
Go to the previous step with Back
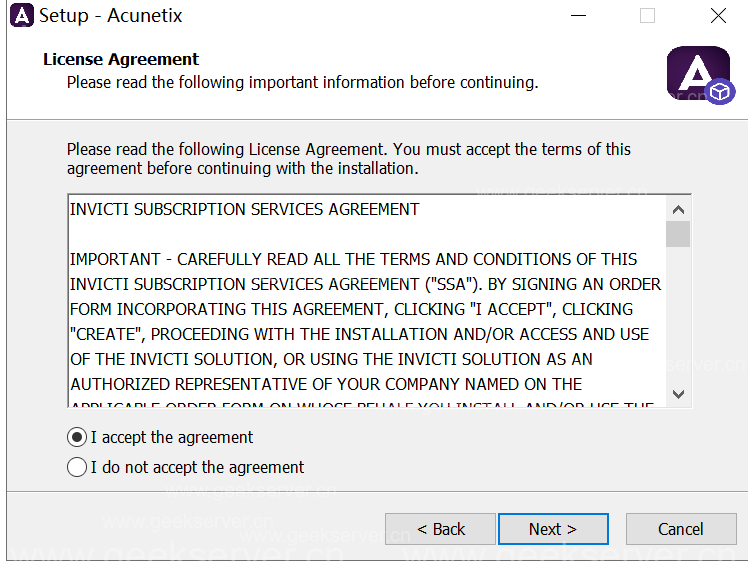click(441, 529)
